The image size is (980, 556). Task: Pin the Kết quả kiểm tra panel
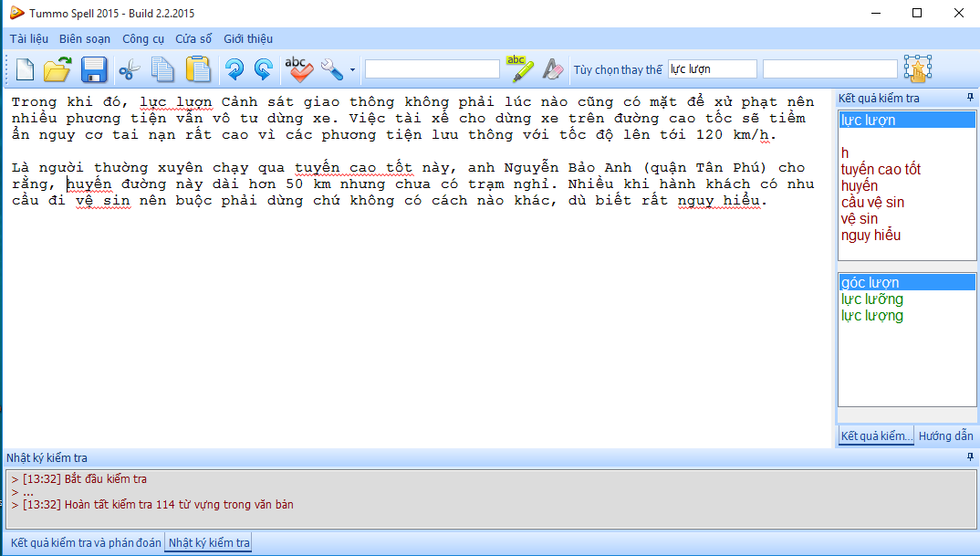970,97
